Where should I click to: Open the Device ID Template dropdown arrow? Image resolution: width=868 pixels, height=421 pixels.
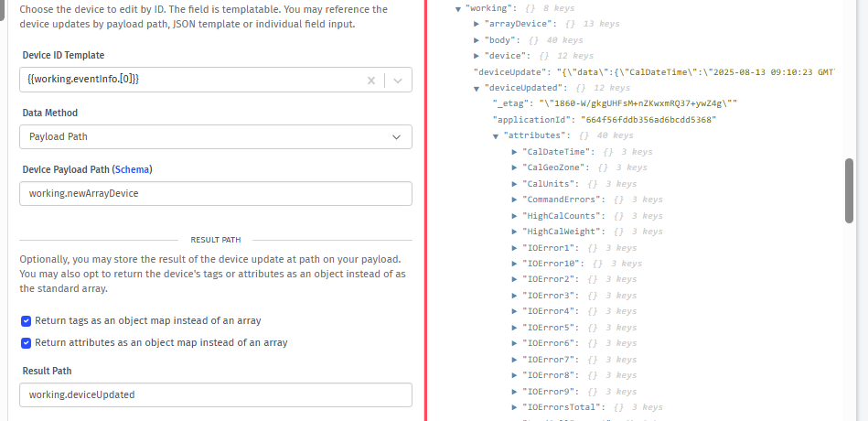tap(398, 81)
